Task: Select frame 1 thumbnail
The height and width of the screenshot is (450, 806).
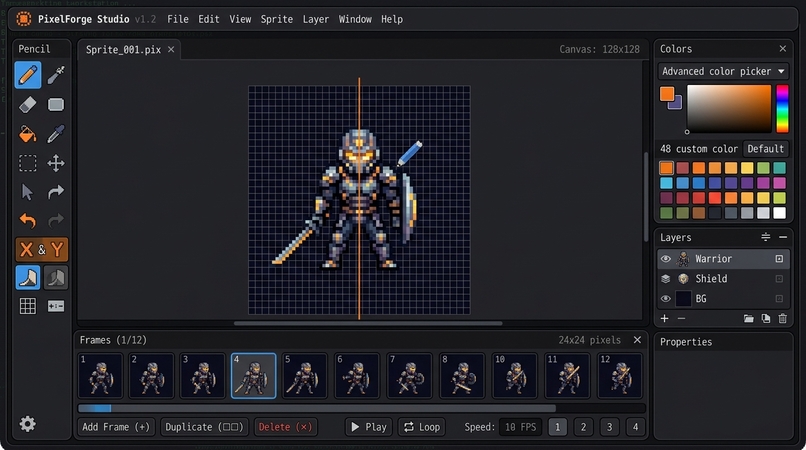Action: click(x=100, y=375)
